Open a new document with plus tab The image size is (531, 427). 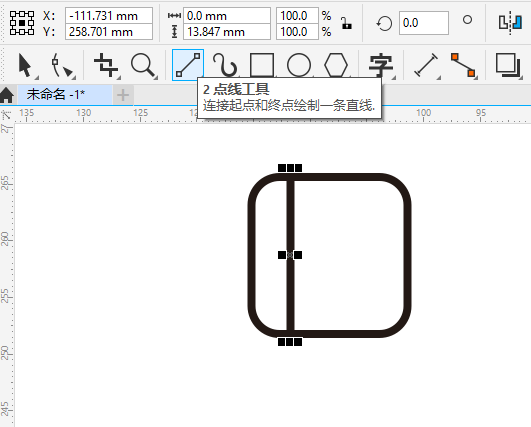(x=123, y=95)
